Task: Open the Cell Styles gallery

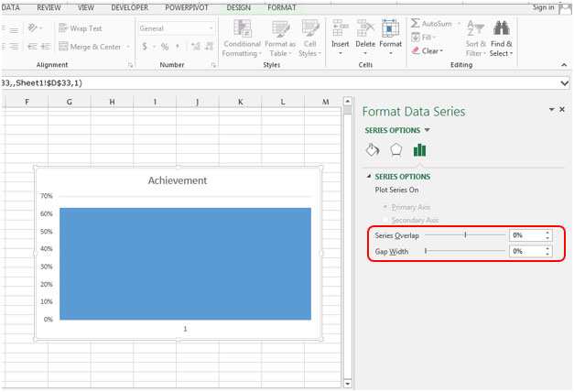Action: [x=310, y=38]
